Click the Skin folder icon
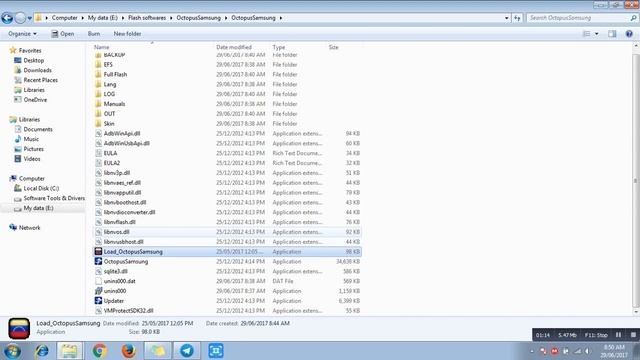The height and width of the screenshot is (360, 640). (98, 123)
